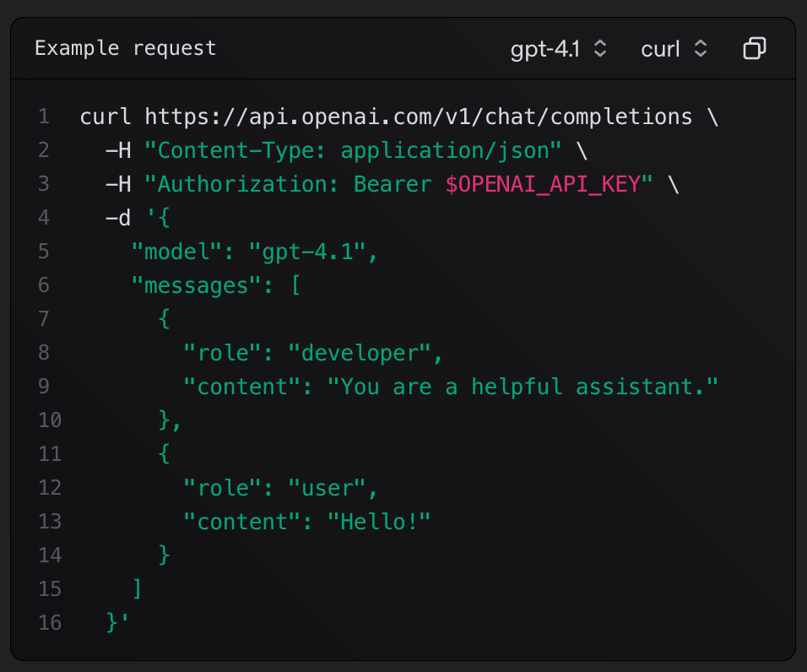The image size is (807, 672).
Task: Click the copy code icon
Action: pos(754,49)
